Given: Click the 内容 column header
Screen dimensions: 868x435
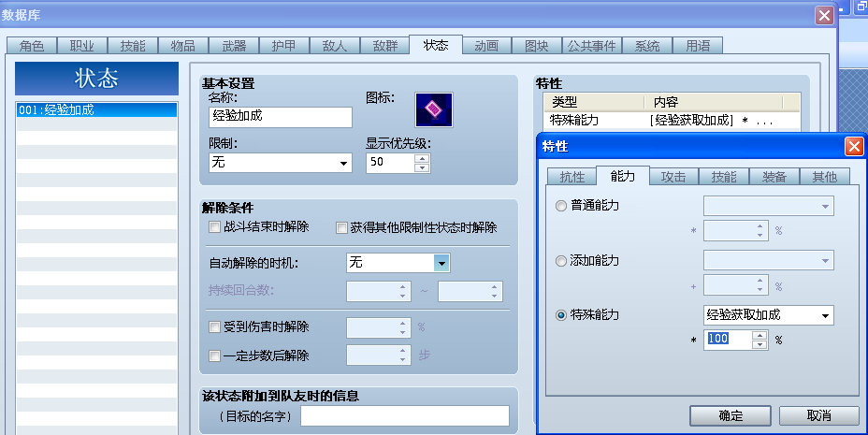Looking at the screenshot, I should pyautogui.click(x=714, y=102).
